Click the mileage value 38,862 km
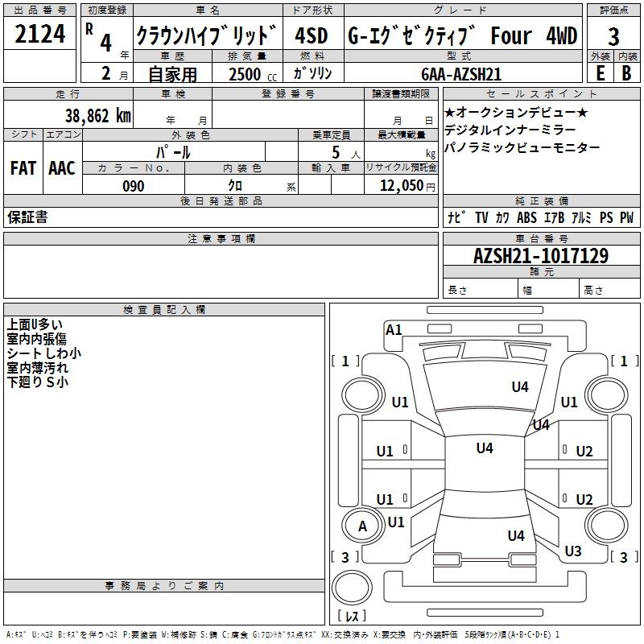644x644 pixels. point(97,115)
